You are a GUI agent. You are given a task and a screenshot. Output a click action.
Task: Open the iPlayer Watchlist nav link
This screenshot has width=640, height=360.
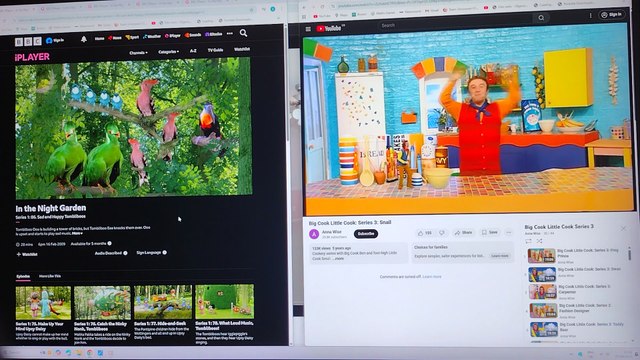[x=242, y=49]
